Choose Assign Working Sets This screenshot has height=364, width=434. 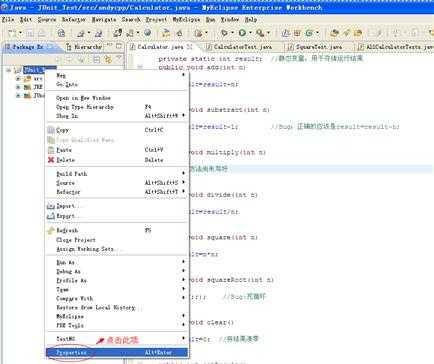(117, 249)
